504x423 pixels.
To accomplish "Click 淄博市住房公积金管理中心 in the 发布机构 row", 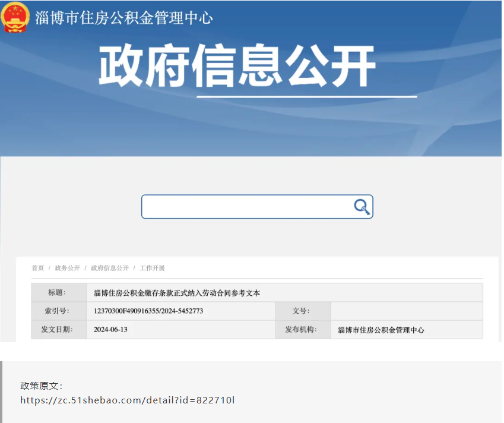I will pyautogui.click(x=381, y=330).
